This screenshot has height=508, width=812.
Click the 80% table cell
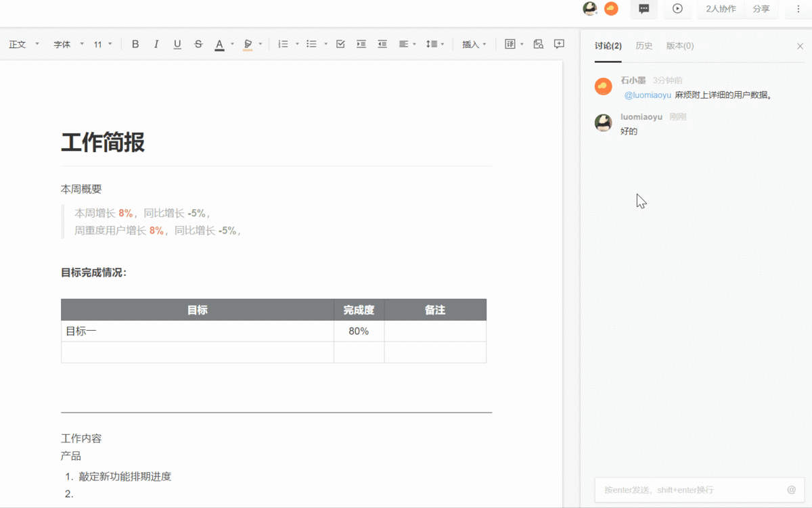(359, 331)
